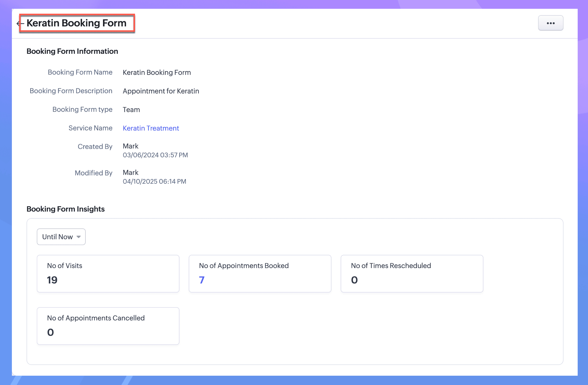
Task: Click the Booking Form Name value text
Action: coord(157,73)
